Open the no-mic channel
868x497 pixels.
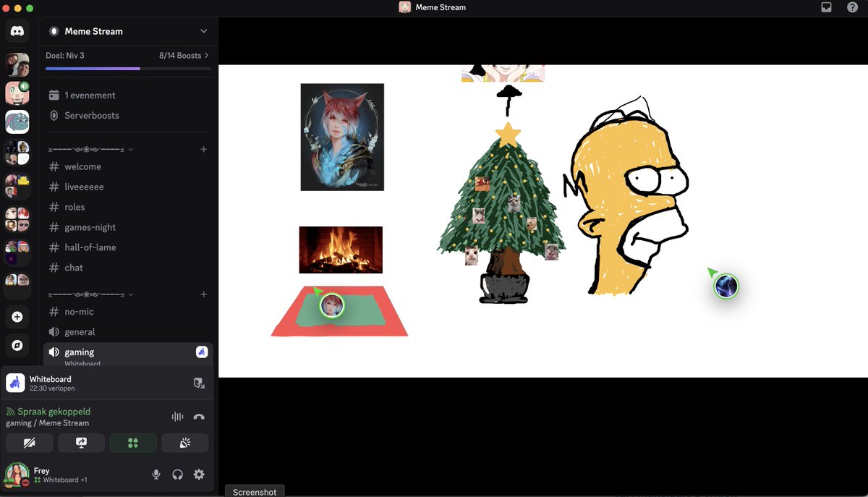[x=129, y=312]
